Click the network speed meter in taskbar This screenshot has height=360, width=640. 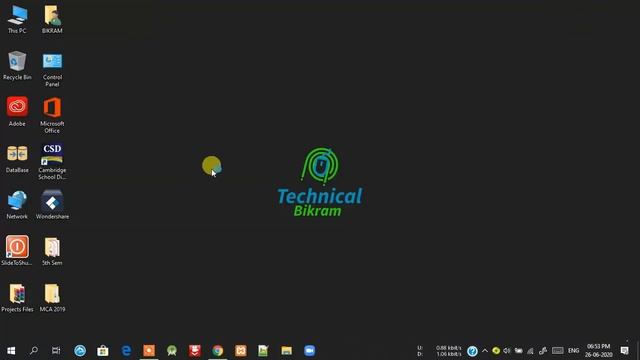440,351
